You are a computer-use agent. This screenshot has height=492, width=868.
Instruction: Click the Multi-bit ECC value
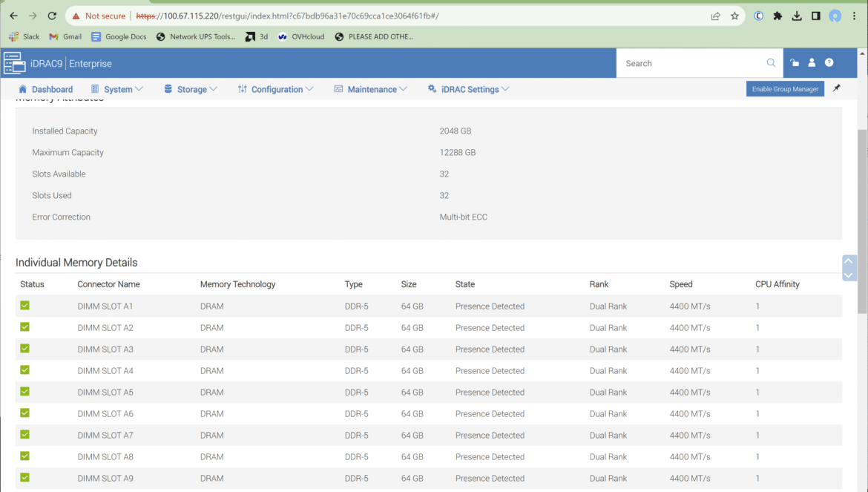[464, 217]
